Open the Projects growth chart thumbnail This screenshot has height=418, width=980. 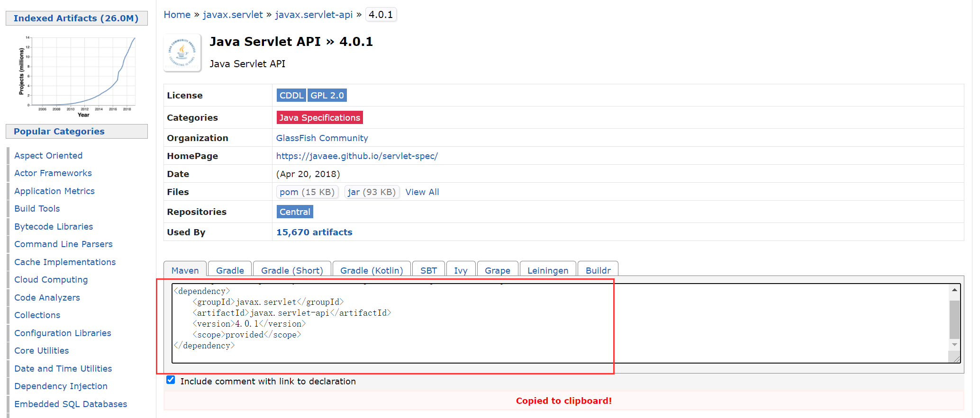pos(77,76)
